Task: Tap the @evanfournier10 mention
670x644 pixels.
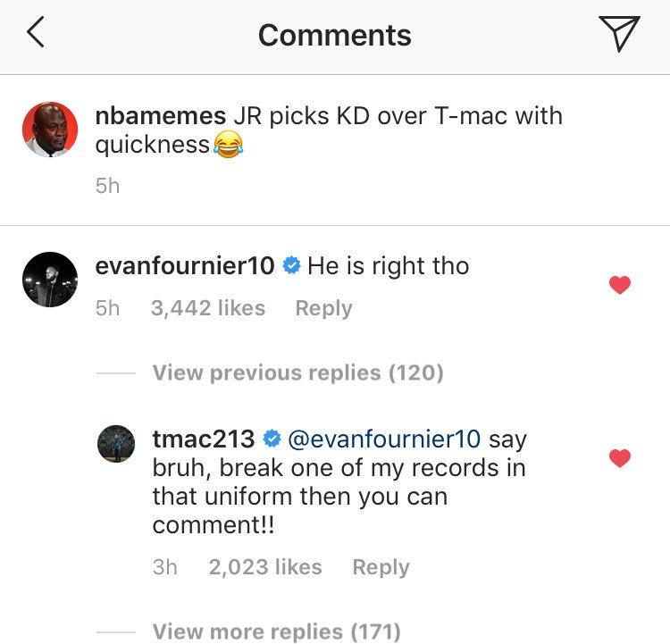Action: point(384,439)
